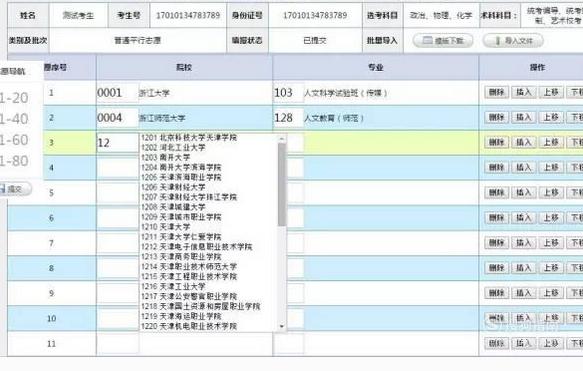The height and width of the screenshot is (371, 583).
Task: Move row 2 浙江师范大学 up with 上移
Action: click(551, 117)
